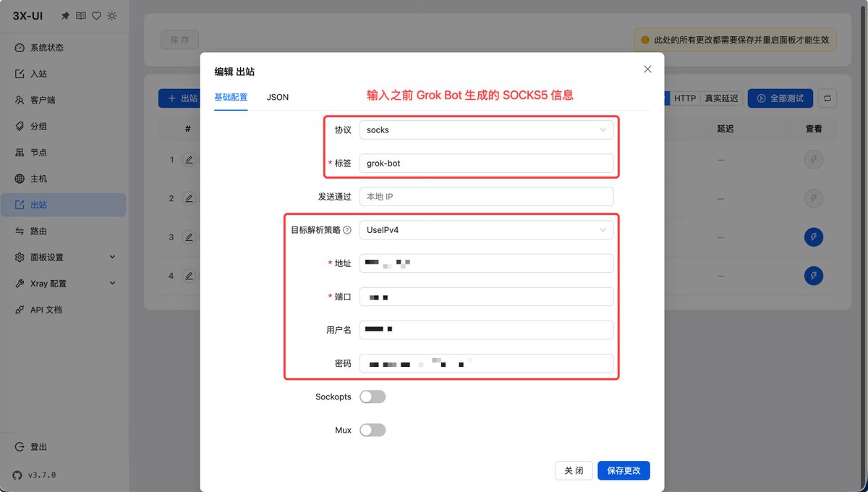Toggle the sun theme icon in the sidebar header
Viewport: 868px width, 492px height.
click(x=111, y=16)
